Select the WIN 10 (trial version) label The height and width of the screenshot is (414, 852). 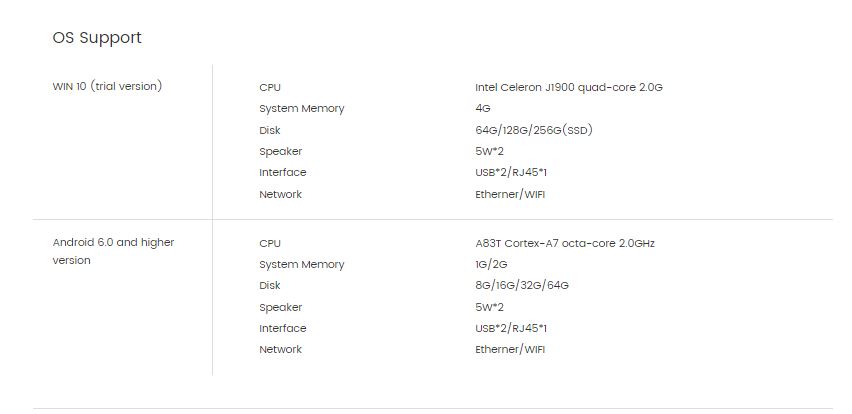click(x=107, y=86)
